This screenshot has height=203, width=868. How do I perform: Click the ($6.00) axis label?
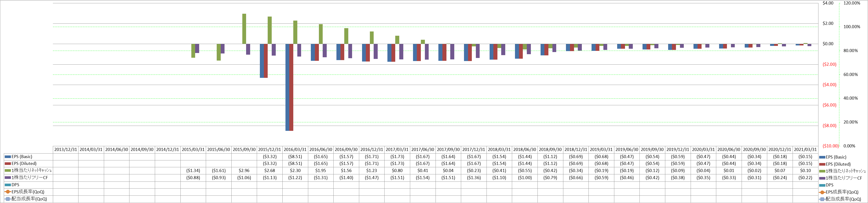pos(830,105)
